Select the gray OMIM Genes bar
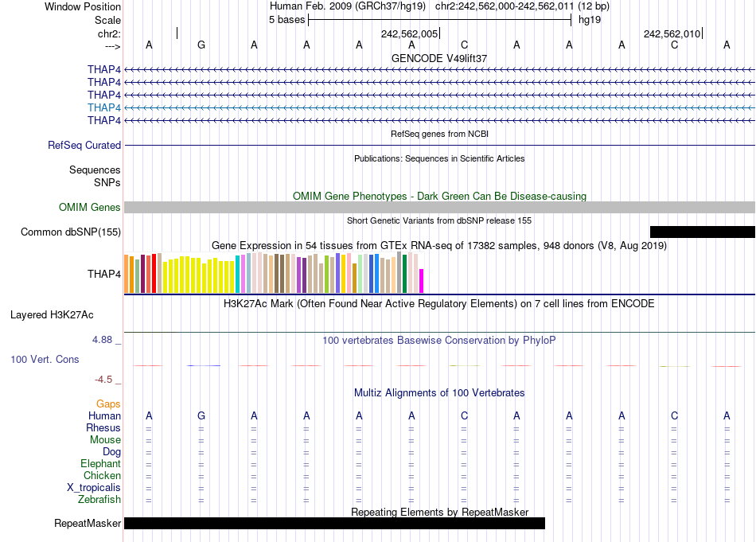Image resolution: width=756 pixels, height=542 pixels. 439,208
